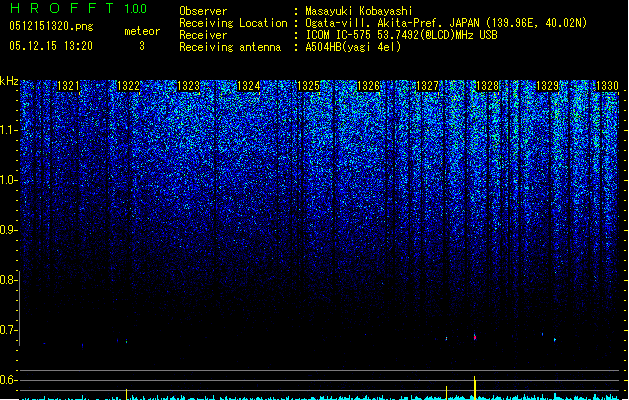Click the 'Receiving Location' label
629x400 pixels.
tap(233, 23)
